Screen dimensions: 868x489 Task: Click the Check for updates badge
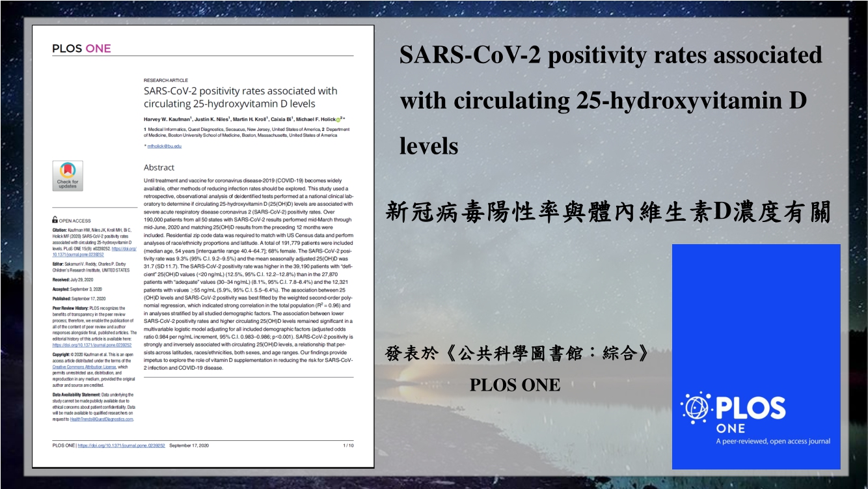pos(68,176)
